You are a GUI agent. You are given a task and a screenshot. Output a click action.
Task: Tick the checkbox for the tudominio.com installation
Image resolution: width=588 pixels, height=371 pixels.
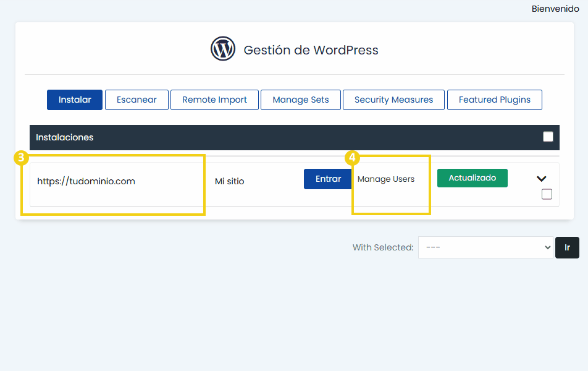[x=547, y=194]
